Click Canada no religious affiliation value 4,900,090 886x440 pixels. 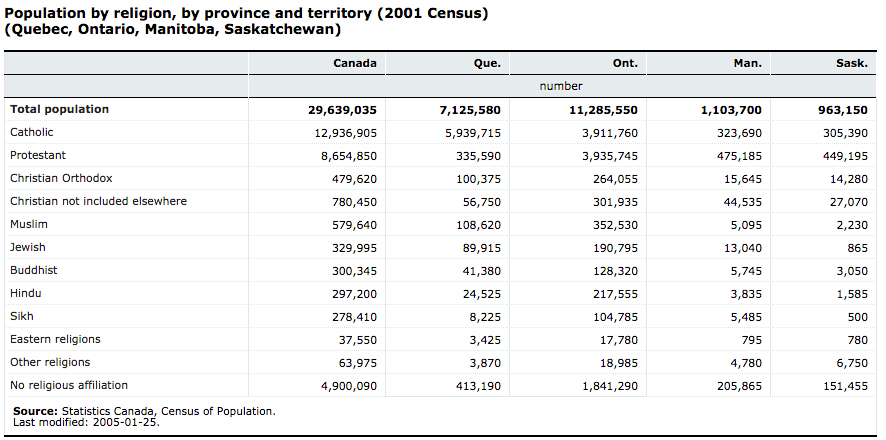(349, 386)
